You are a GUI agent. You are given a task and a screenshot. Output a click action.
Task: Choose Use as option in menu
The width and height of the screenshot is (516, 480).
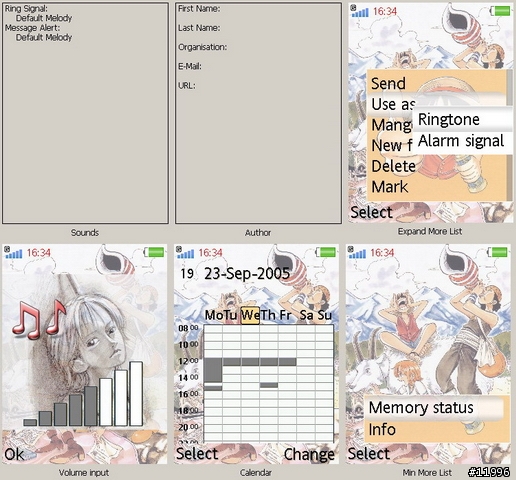tap(393, 104)
